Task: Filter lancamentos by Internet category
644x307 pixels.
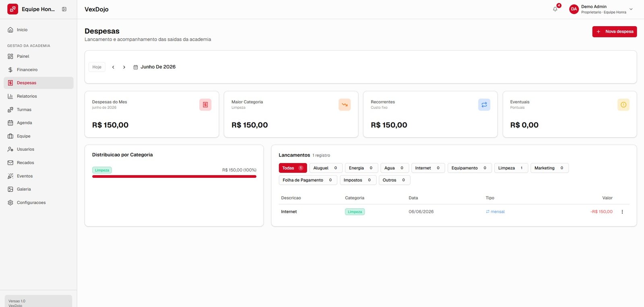Action: pos(428,168)
